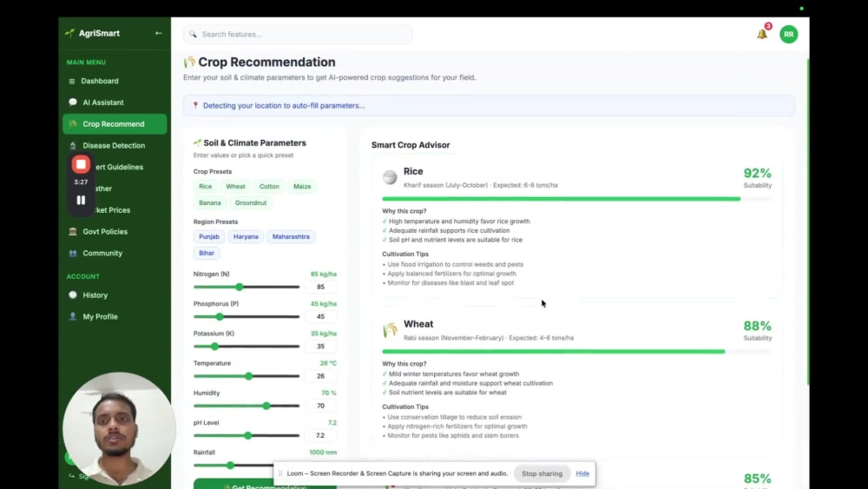Apply the Haryana region preset

(246, 236)
